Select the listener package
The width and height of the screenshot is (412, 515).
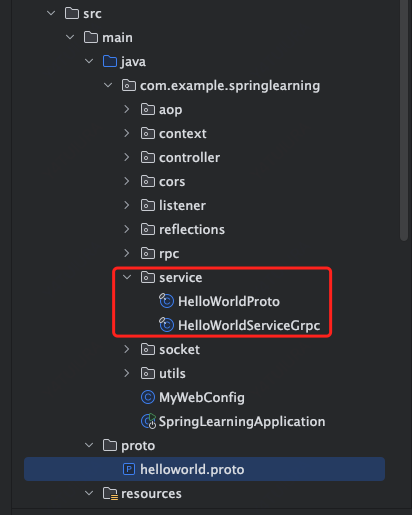click(x=182, y=205)
